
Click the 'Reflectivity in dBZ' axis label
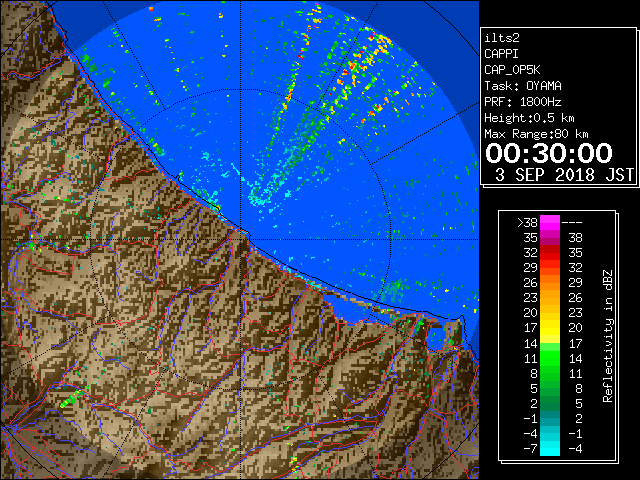(x=608, y=336)
